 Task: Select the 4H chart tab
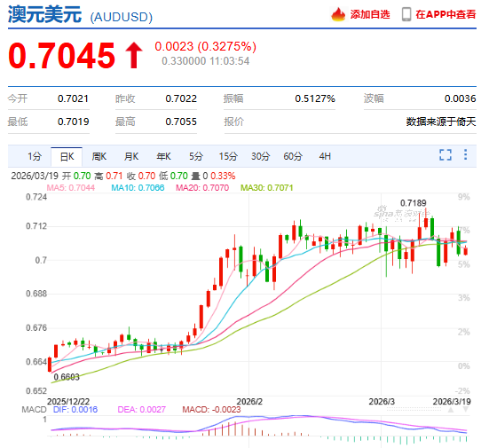click(x=325, y=156)
